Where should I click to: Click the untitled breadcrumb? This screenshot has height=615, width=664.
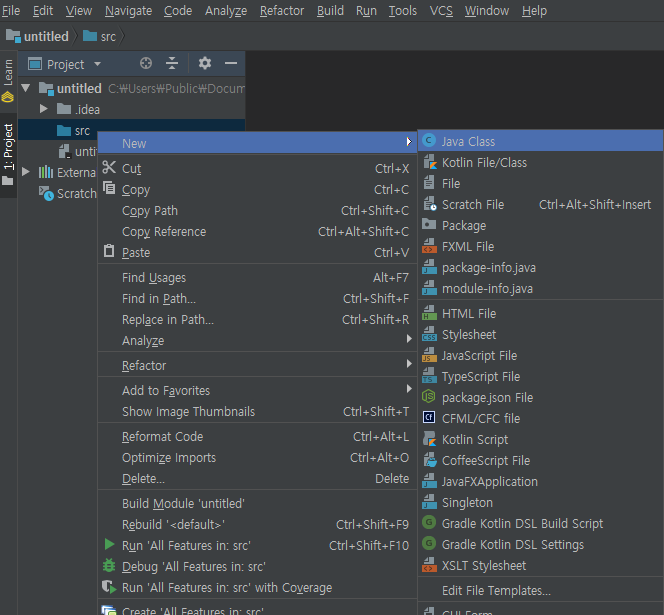(37, 36)
